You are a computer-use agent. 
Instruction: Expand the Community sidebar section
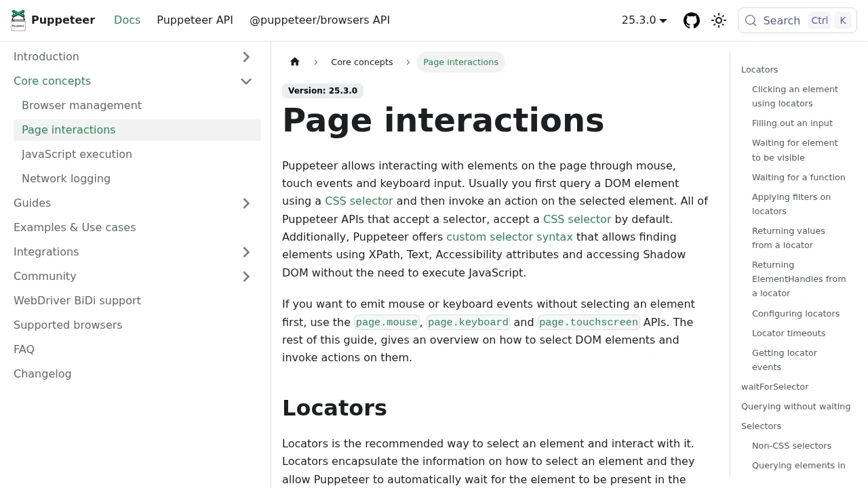[246, 277]
